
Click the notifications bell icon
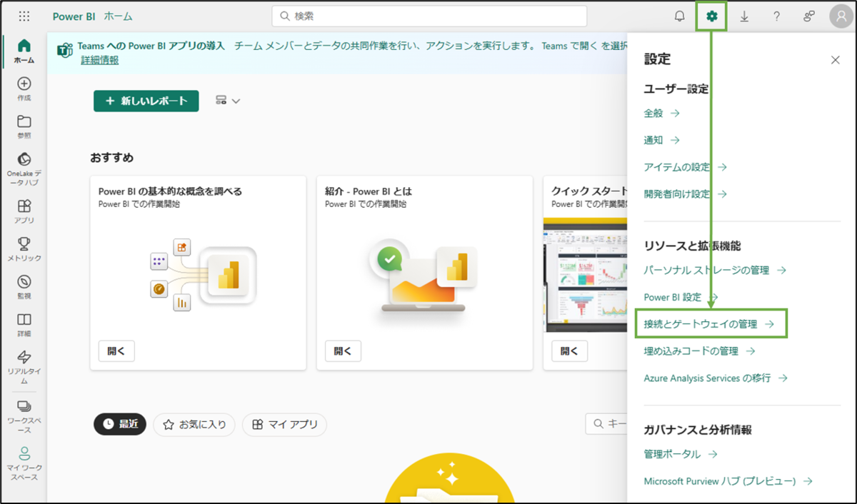pos(680,16)
